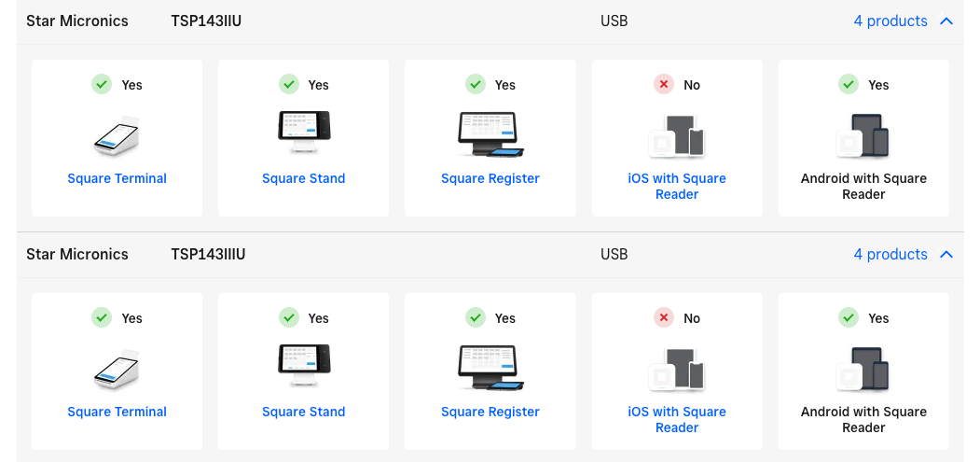980x462 pixels.
Task: Click red X above iOS reader, TSP143IIIU
Action: [x=664, y=318]
